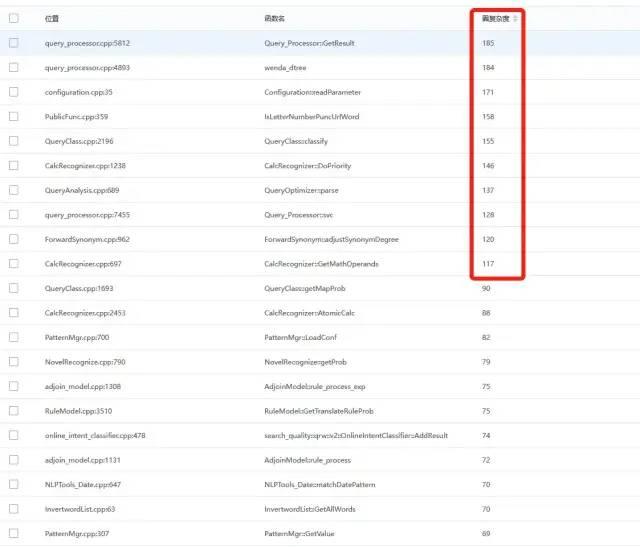Open the QueryAnalysis.cpp:689 location
This screenshot has height=547, width=640.
82,190
